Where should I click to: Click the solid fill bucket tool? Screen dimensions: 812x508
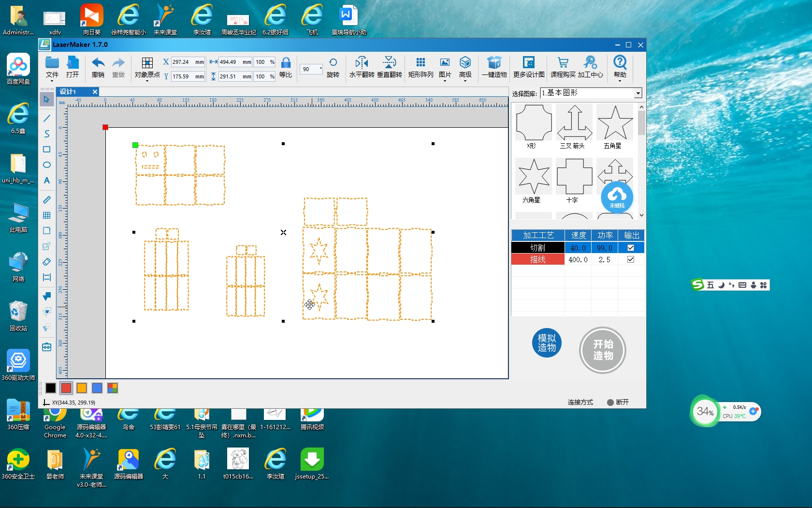click(46, 296)
